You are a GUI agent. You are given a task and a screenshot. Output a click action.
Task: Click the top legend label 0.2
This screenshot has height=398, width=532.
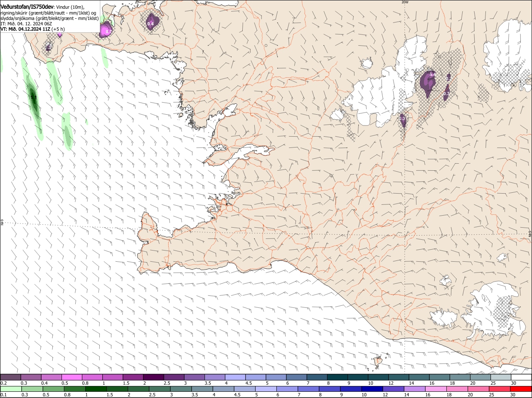pos(3,383)
